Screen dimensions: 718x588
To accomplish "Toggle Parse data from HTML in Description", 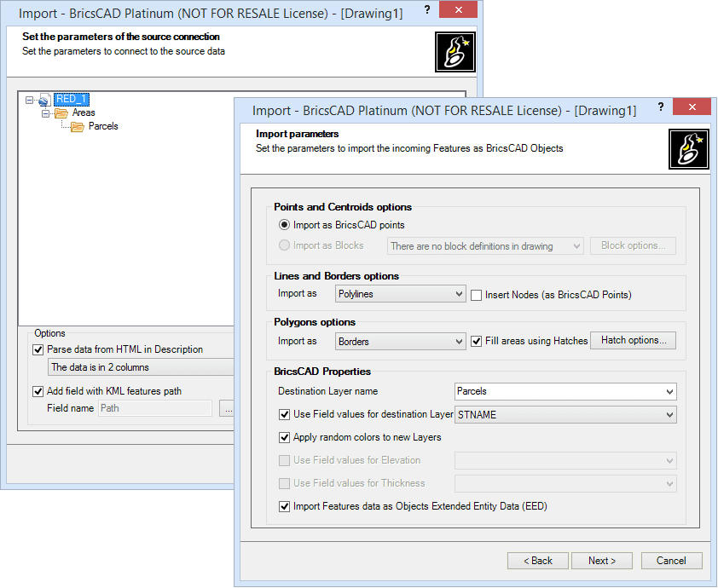I will [38, 350].
